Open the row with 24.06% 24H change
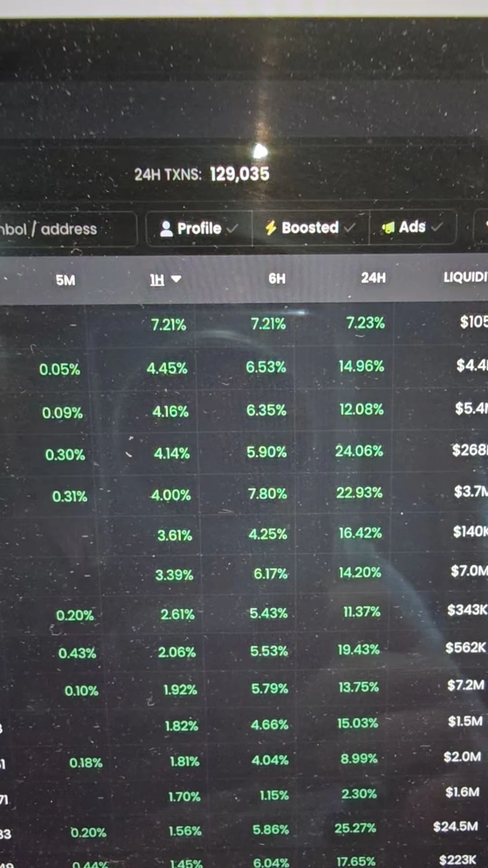The width and height of the screenshot is (488, 868). 244,452
